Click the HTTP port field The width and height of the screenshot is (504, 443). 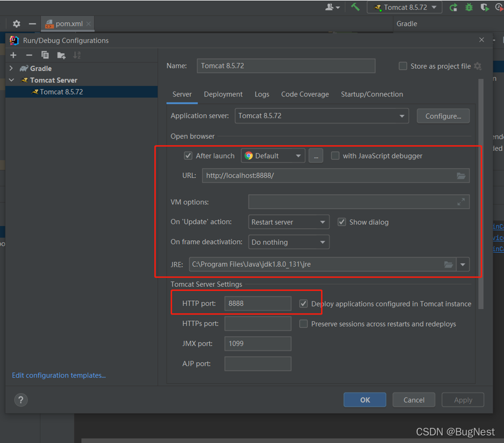pos(258,304)
